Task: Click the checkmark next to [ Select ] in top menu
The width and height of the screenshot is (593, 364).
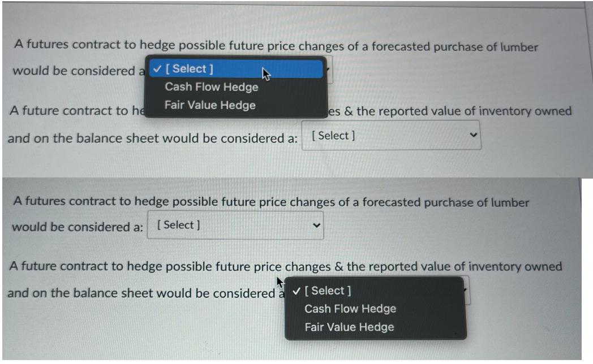Action: pyautogui.click(x=156, y=69)
